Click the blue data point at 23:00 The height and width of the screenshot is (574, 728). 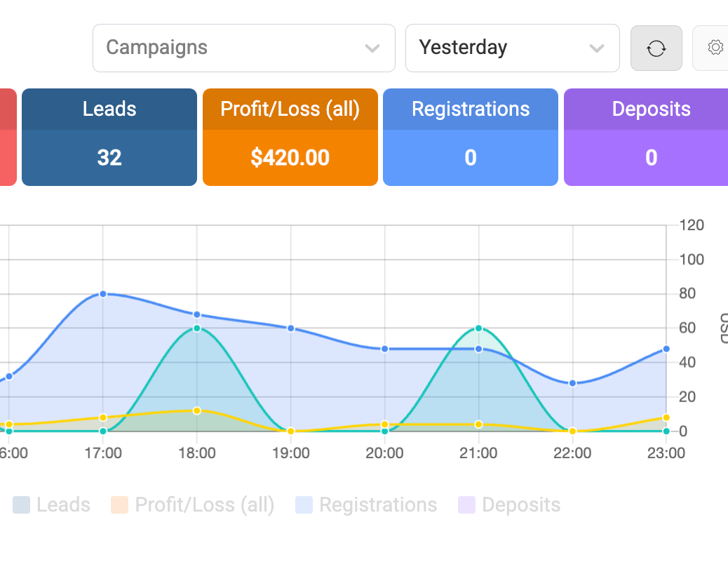(x=666, y=349)
